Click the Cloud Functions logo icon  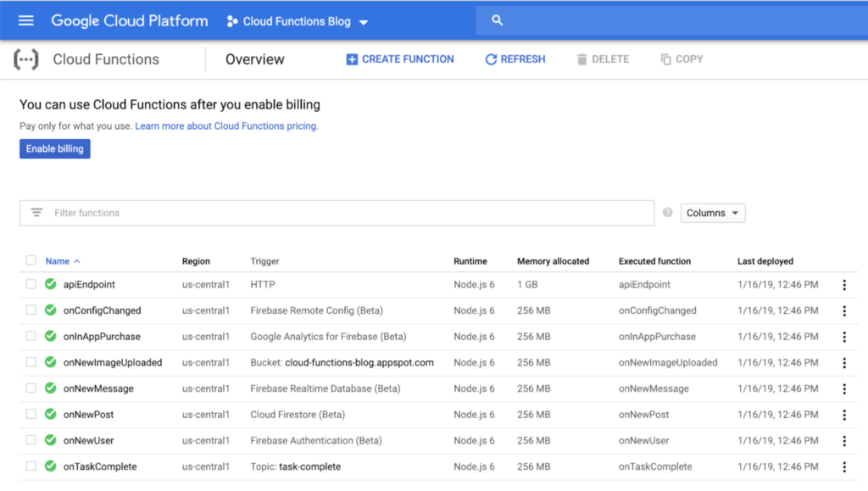click(x=25, y=59)
